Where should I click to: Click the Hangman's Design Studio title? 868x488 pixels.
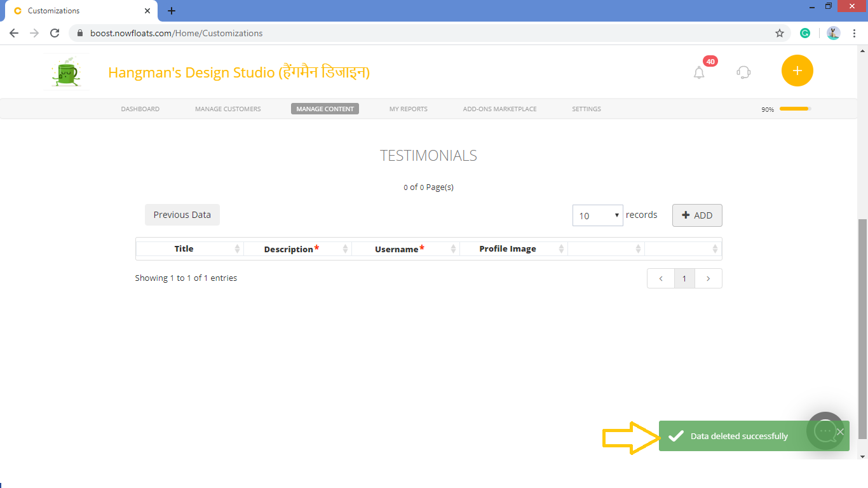[239, 72]
